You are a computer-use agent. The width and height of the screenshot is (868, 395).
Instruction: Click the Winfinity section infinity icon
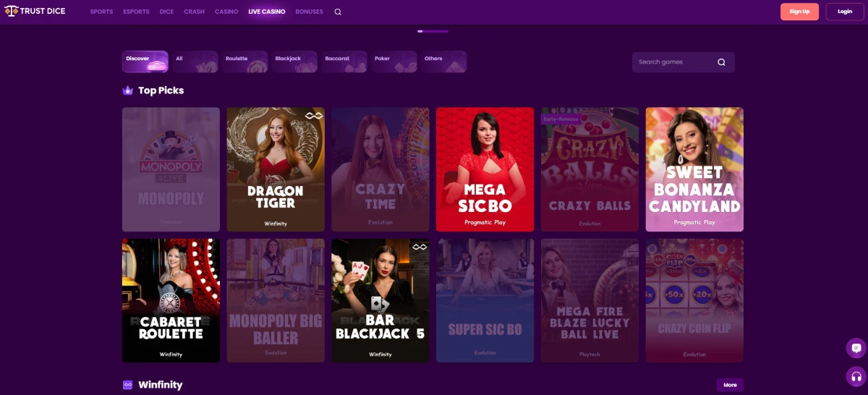(128, 385)
